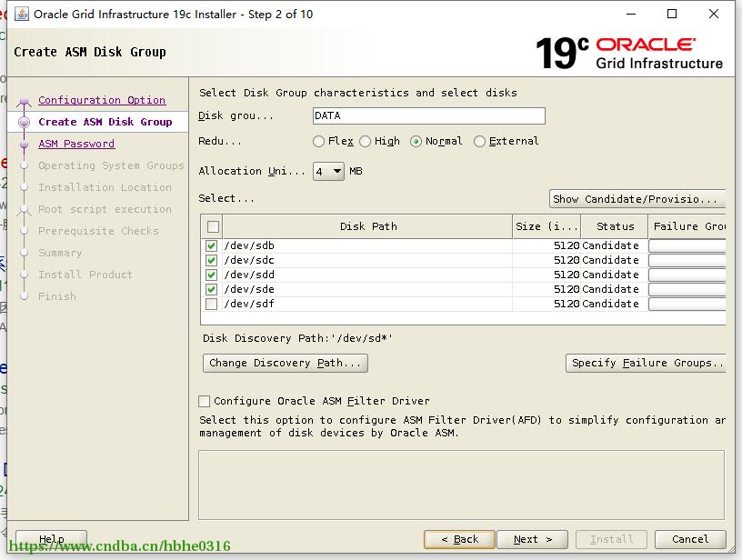The height and width of the screenshot is (560, 742).
Task: Select the /dev/sdf disk path cell
Action: (367, 305)
